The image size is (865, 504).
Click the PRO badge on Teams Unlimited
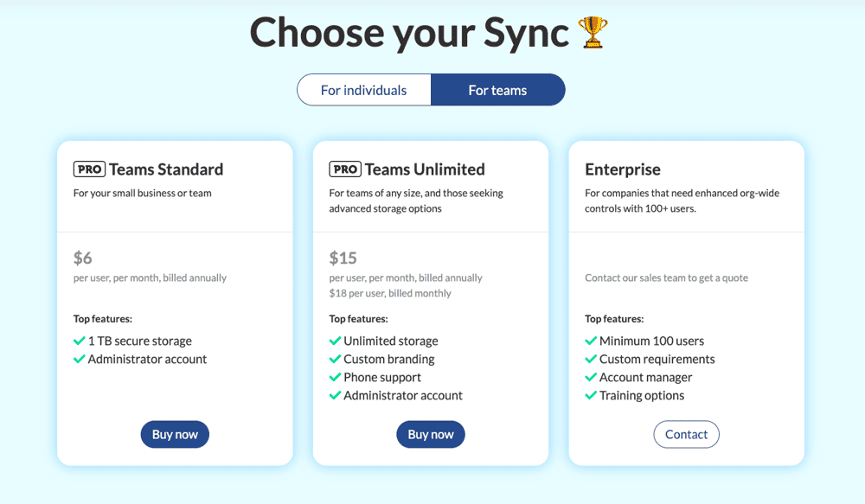point(344,169)
